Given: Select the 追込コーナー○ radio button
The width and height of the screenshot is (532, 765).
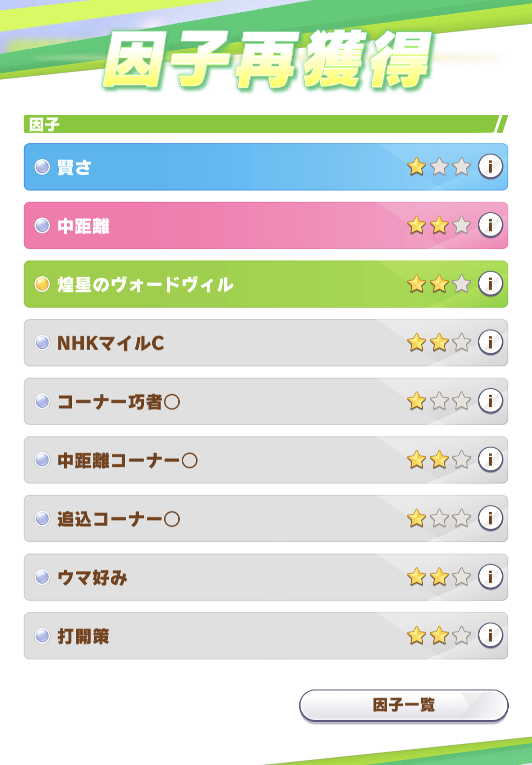Looking at the screenshot, I should point(42,519).
